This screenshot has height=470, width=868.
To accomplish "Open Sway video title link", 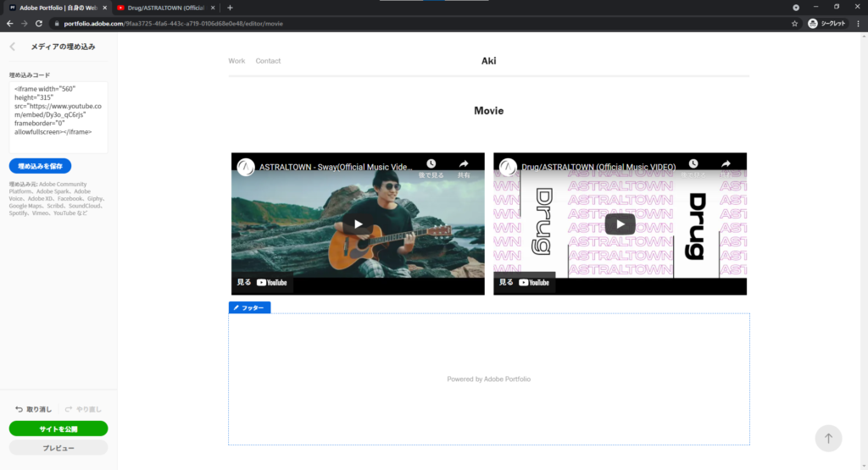I will [x=336, y=167].
